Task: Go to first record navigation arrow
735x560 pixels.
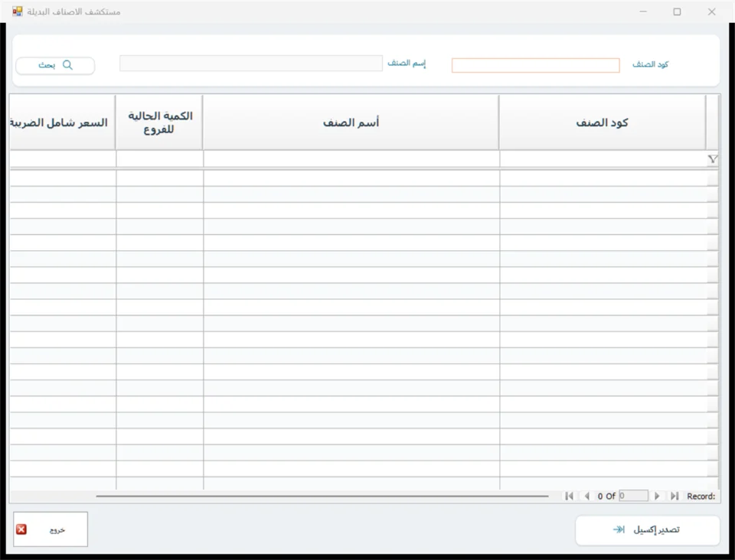Action: pyautogui.click(x=569, y=496)
